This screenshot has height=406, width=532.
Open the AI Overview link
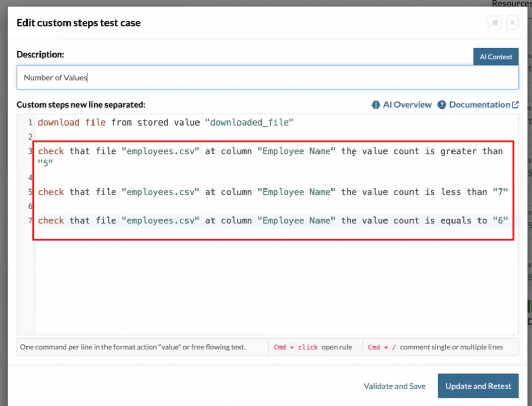[407, 105]
